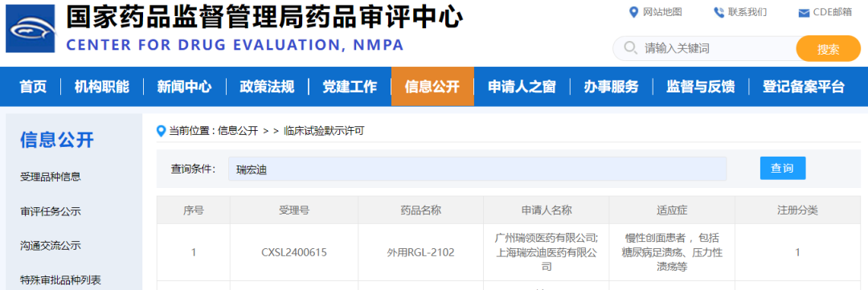Click the contact us phone icon

coord(719,12)
